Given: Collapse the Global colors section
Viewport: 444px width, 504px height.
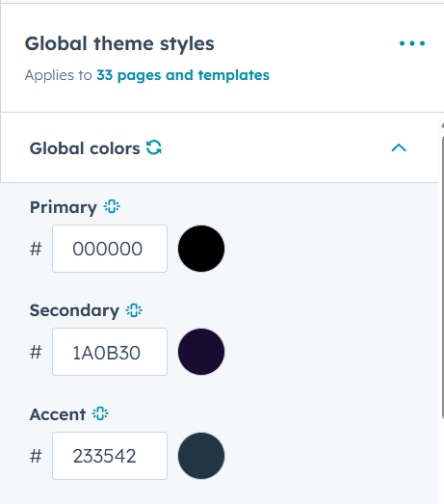Looking at the screenshot, I should [x=399, y=147].
